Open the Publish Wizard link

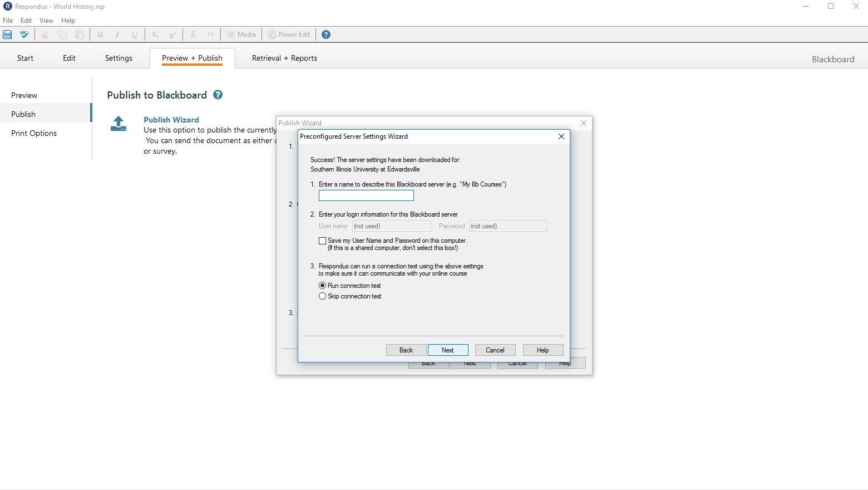point(171,120)
